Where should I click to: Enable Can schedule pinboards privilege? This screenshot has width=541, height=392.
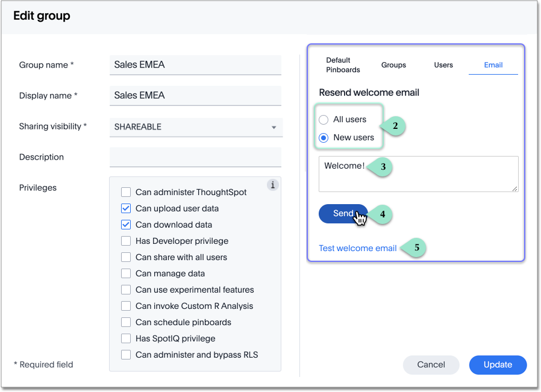point(126,322)
